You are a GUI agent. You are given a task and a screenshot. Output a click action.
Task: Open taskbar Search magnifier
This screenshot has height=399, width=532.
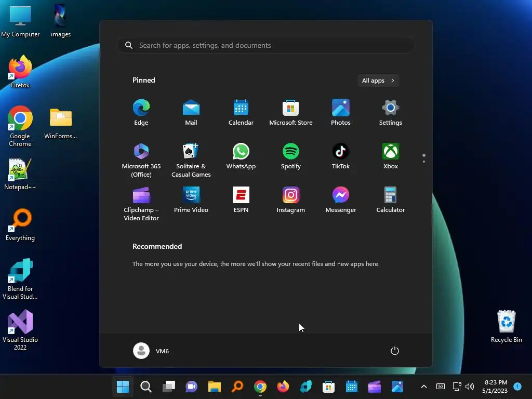pyautogui.click(x=146, y=387)
